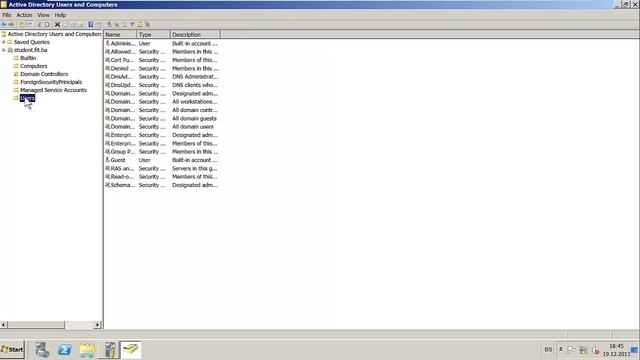
Task: Click the Domain Controllers folder icon
Action: (x=16, y=74)
